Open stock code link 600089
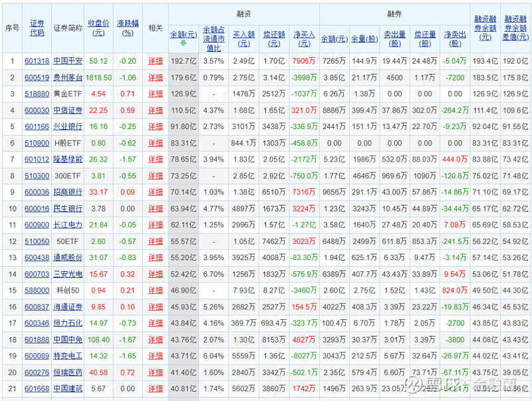The height and width of the screenshot is (401, 532). [37, 356]
